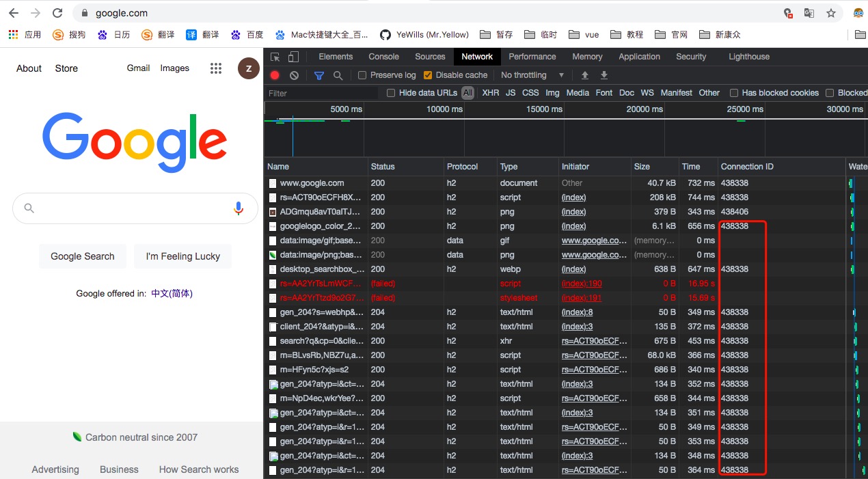Stop recording network log red button
This screenshot has width=868, height=479.
[x=275, y=75]
